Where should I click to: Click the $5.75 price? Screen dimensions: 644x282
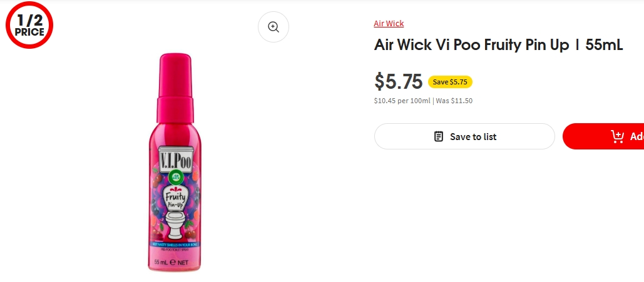click(x=398, y=81)
